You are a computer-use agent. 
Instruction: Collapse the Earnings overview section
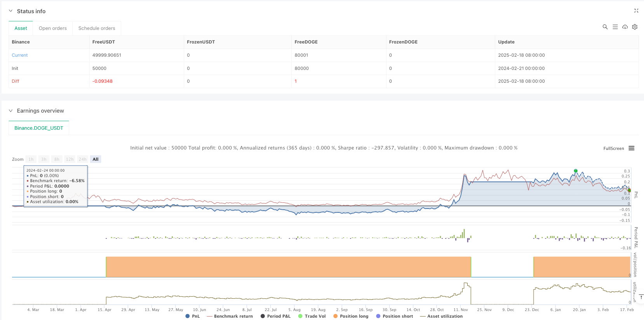(10, 111)
